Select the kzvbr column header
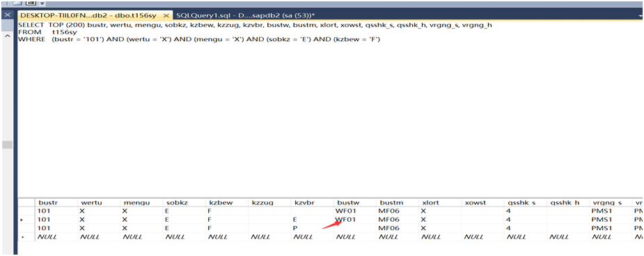 312,202
